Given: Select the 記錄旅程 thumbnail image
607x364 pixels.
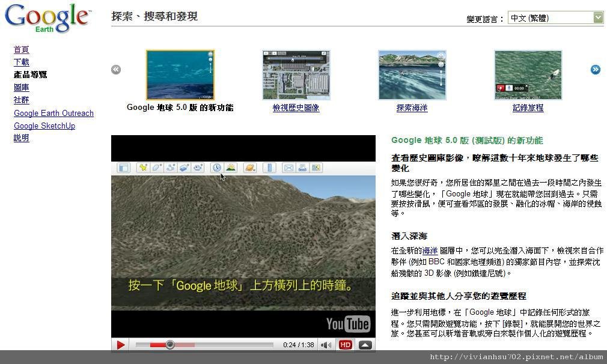Looking at the screenshot, I should [528, 75].
